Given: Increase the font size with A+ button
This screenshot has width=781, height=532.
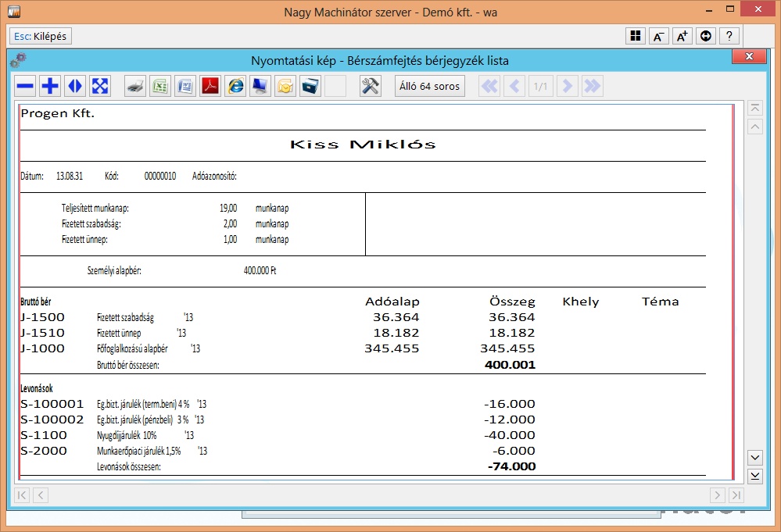Looking at the screenshot, I should (682, 36).
